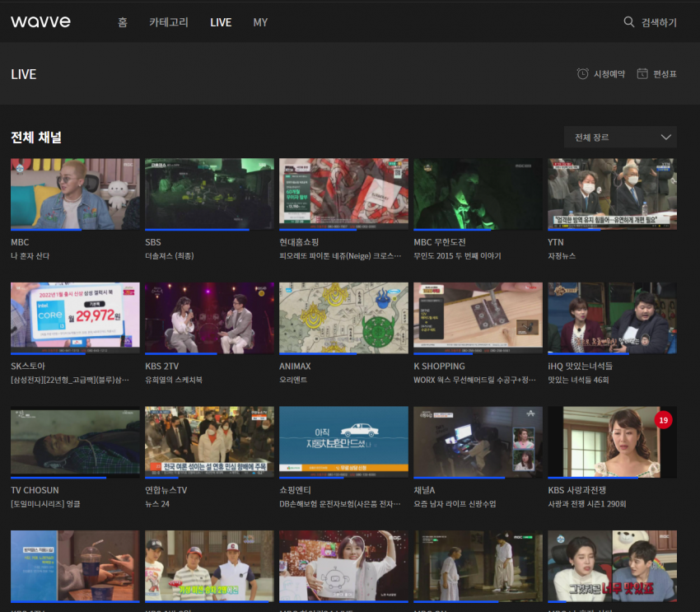This screenshot has height=612, width=700.
Task: Click the dropdown chevron beside 전체 장르
Action: [x=665, y=137]
